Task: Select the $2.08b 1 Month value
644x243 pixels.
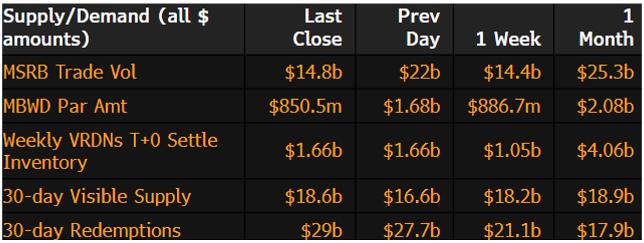Action: point(605,106)
